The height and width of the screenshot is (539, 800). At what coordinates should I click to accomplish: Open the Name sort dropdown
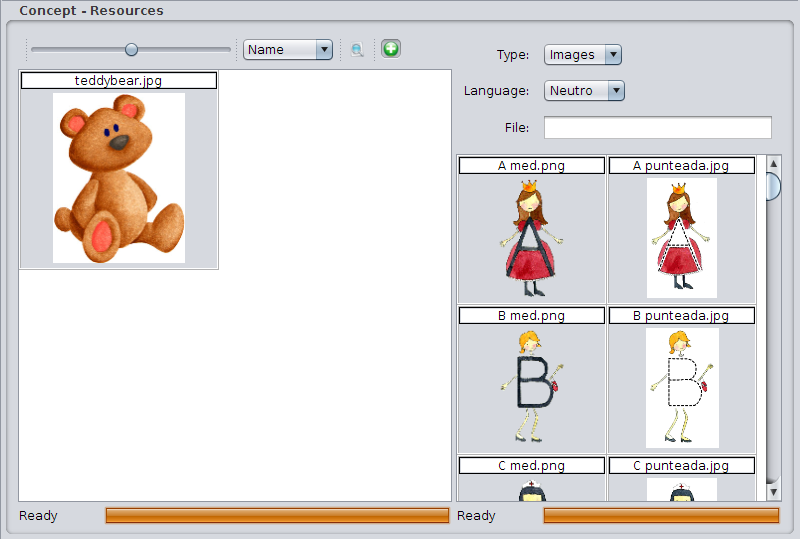coord(288,50)
